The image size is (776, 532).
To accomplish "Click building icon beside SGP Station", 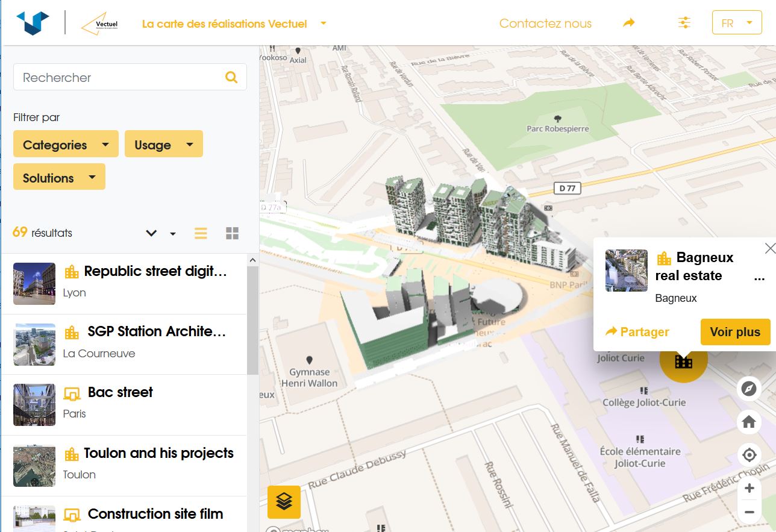I will pyautogui.click(x=72, y=332).
